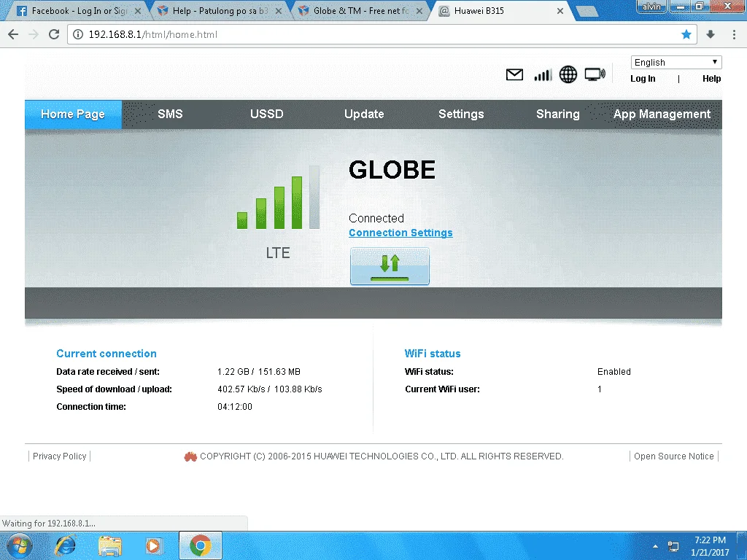This screenshot has height=560, width=747.
Task: View site info icon in address bar
Action: tap(78, 34)
